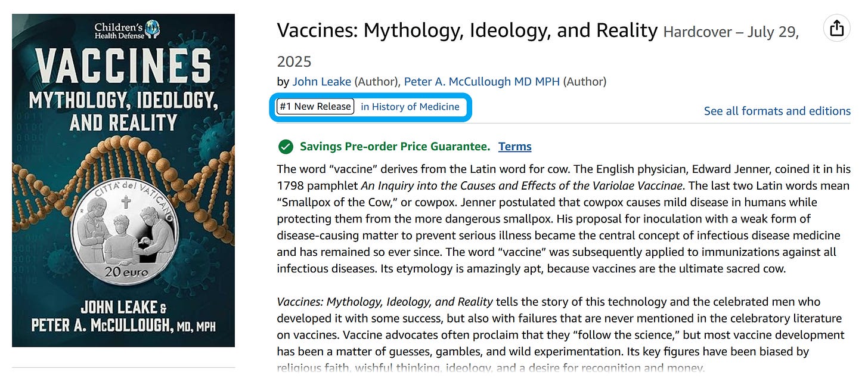Click the italicized book title in second paragraph
This screenshot has height=381, width=868.
coord(385,302)
